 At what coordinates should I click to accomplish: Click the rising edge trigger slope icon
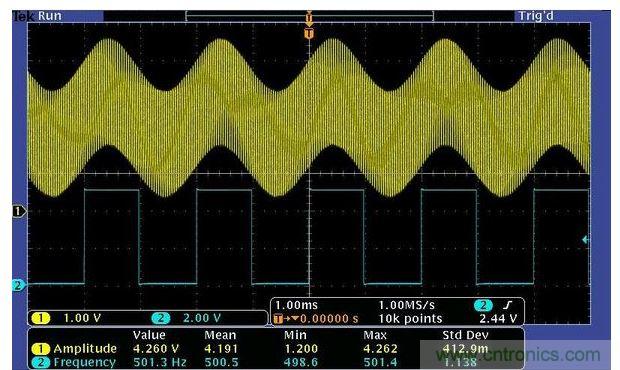pyautogui.click(x=508, y=305)
